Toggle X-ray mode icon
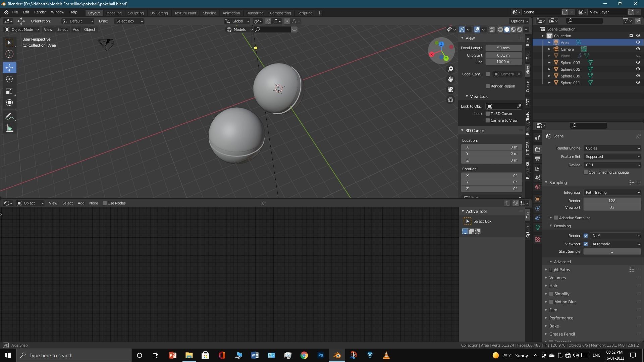This screenshot has height=362, width=644. pyautogui.click(x=492, y=29)
